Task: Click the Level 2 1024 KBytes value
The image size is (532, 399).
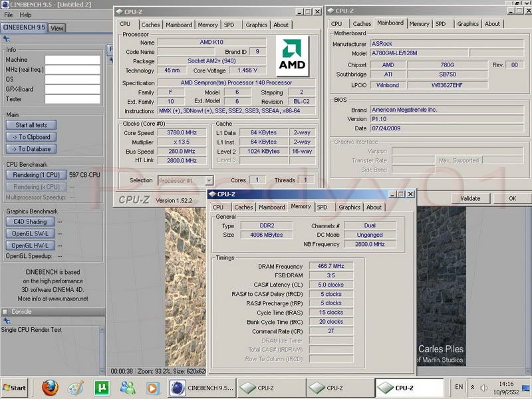Action: tap(263, 151)
